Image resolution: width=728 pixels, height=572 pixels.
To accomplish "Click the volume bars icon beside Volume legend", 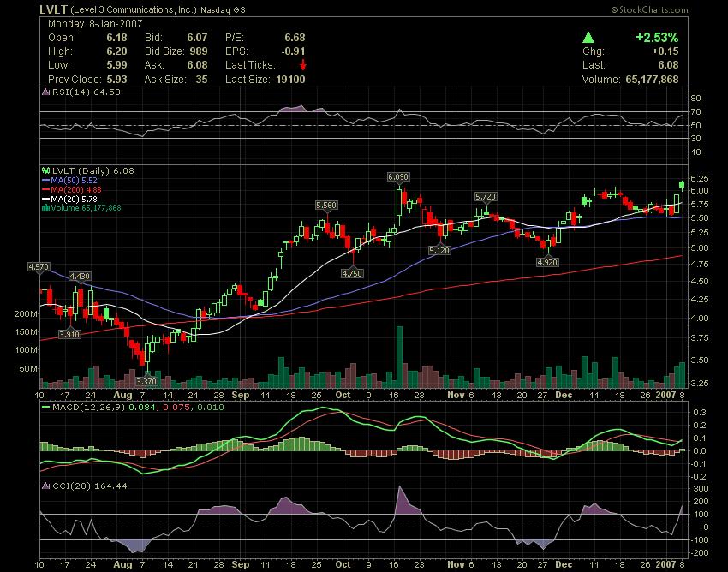I will tap(46, 208).
